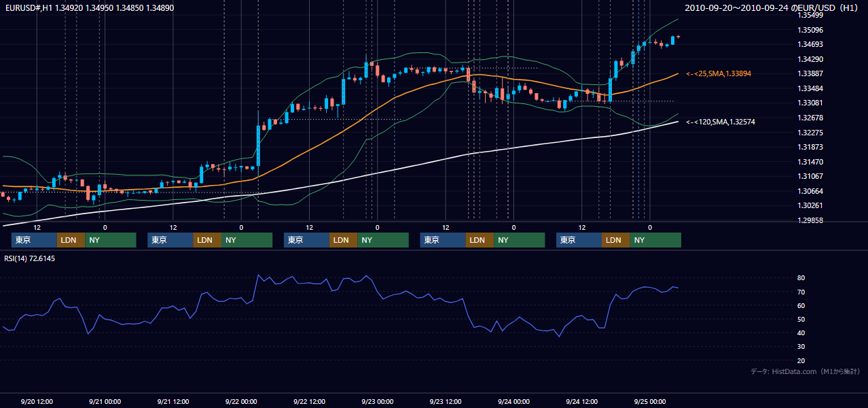Select the 2010-09-20~2010-09-24 EUR/USD (H1) heading
Image resolution: width=868 pixels, height=408 pixels.
tap(771, 8)
